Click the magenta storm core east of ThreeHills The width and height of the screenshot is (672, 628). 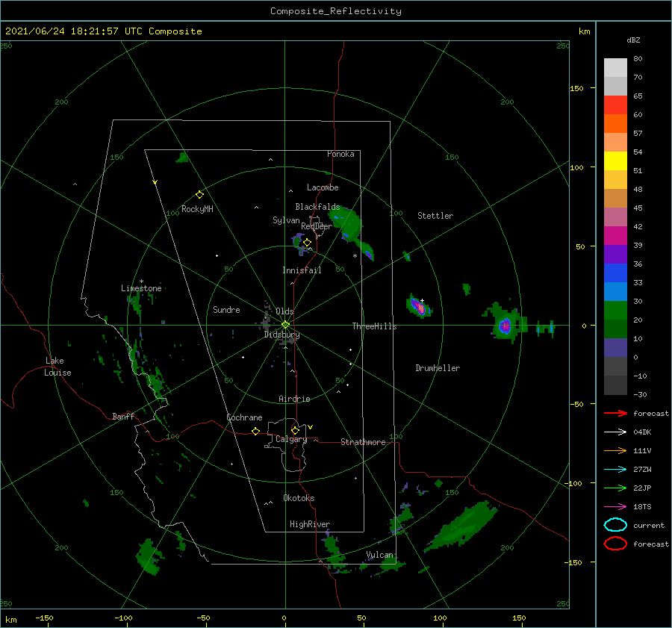point(417,307)
